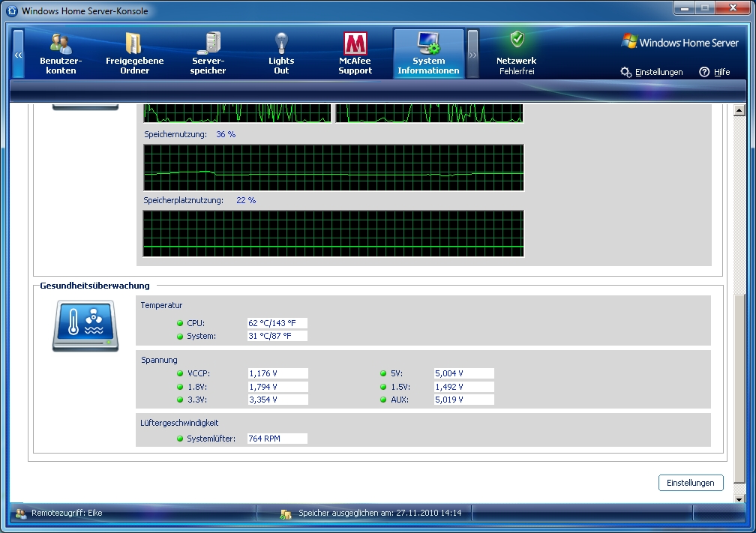Viewport: 756px width, 533px height.
Task: Click the Spannung label
Action: tap(159, 360)
